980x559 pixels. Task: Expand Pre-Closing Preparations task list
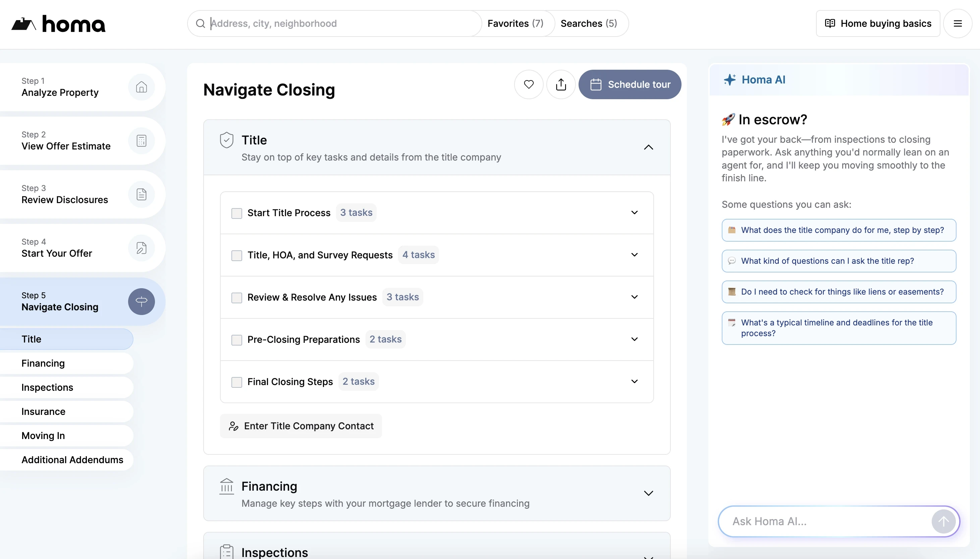[x=634, y=339]
